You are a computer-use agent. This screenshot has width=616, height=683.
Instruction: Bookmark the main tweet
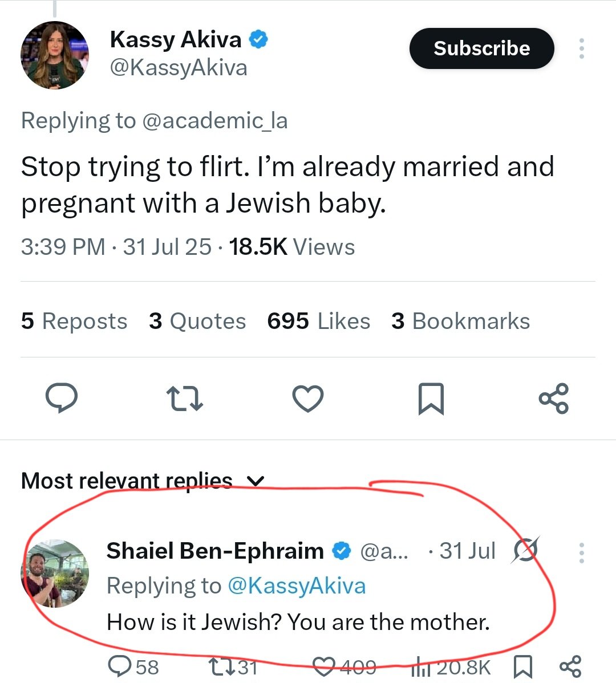pyautogui.click(x=431, y=399)
